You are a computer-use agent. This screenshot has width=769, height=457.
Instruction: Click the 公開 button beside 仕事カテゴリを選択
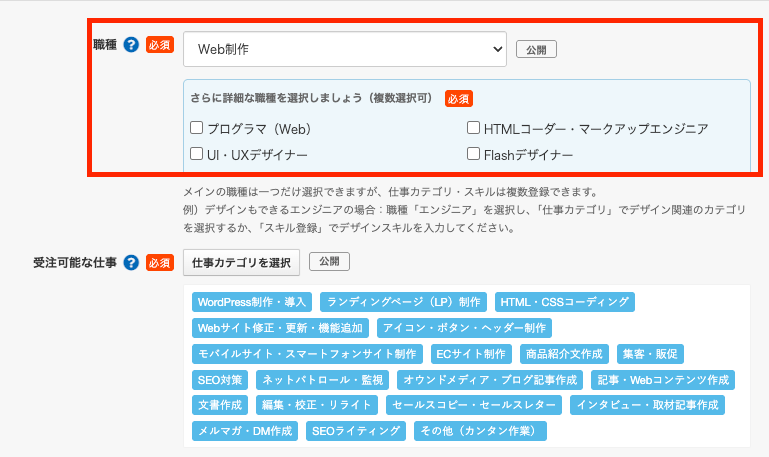tap(330, 262)
